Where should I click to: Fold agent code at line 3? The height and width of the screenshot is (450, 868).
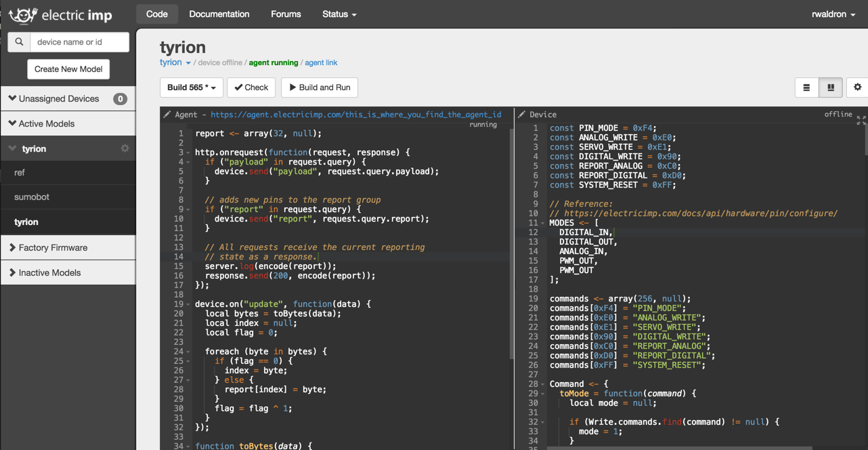[x=188, y=152]
